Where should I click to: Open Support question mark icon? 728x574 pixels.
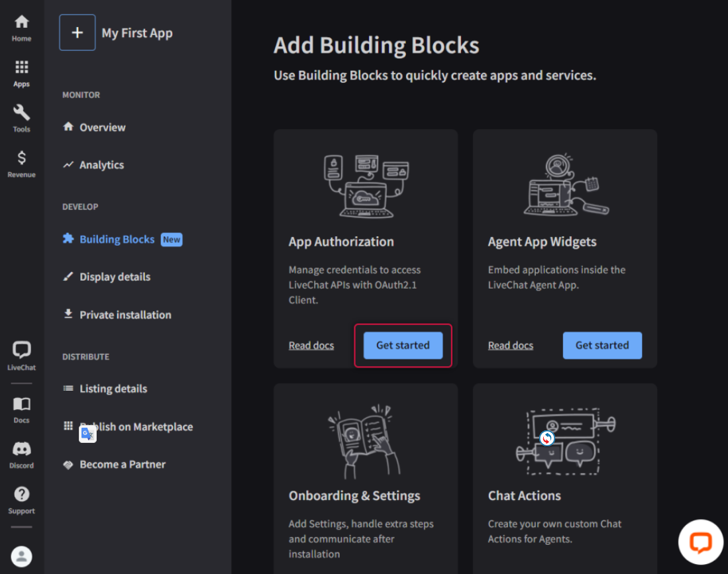(21, 500)
